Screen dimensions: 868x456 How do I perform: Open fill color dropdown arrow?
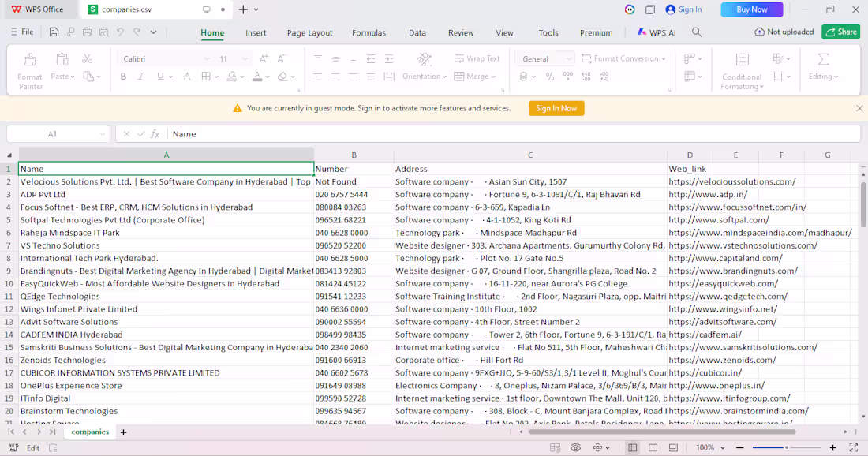pyautogui.click(x=242, y=77)
